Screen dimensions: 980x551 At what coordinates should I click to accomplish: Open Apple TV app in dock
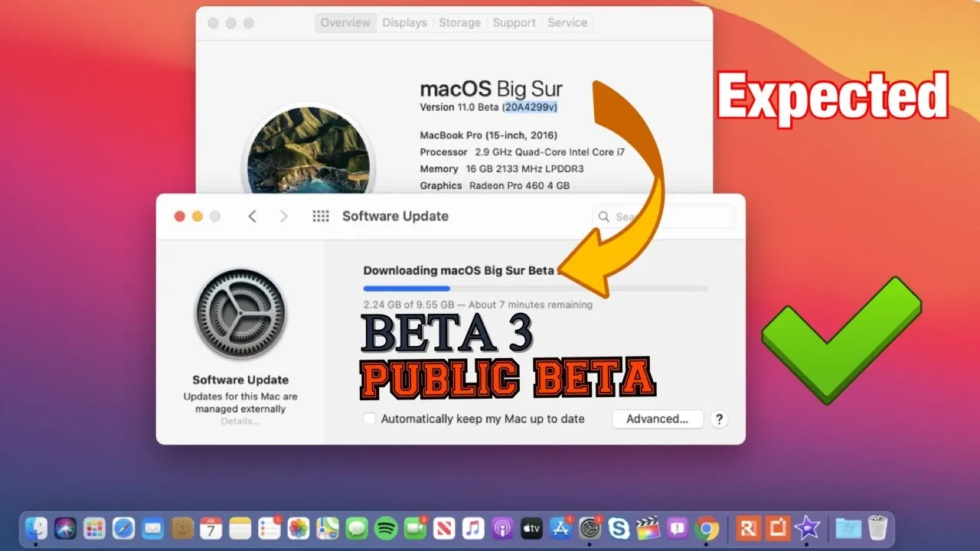coord(531,528)
